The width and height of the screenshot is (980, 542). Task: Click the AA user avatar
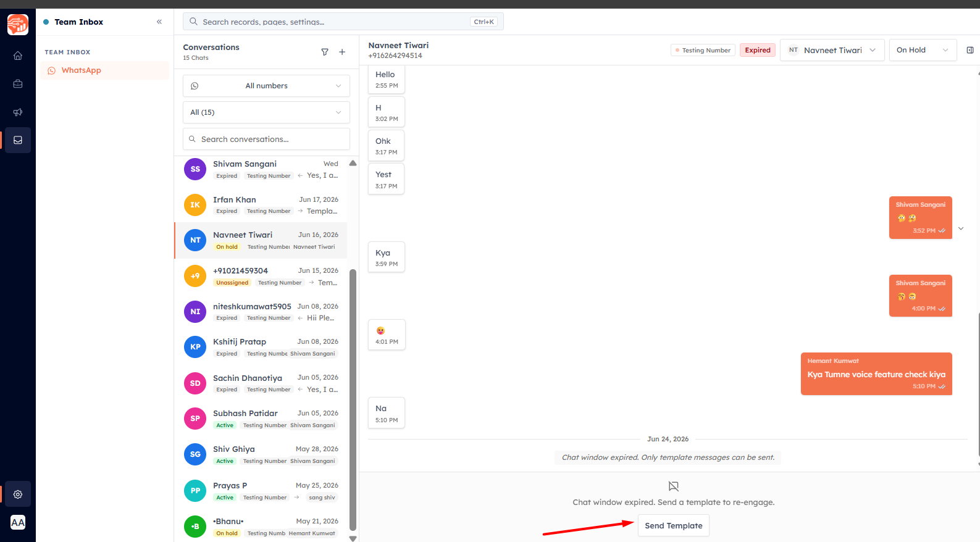(x=18, y=522)
